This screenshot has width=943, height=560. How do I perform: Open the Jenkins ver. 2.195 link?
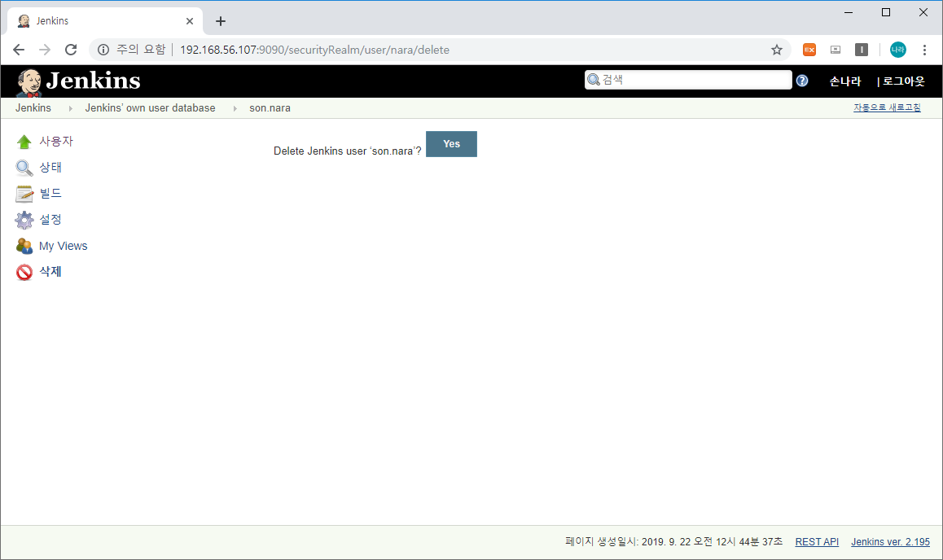(890, 542)
